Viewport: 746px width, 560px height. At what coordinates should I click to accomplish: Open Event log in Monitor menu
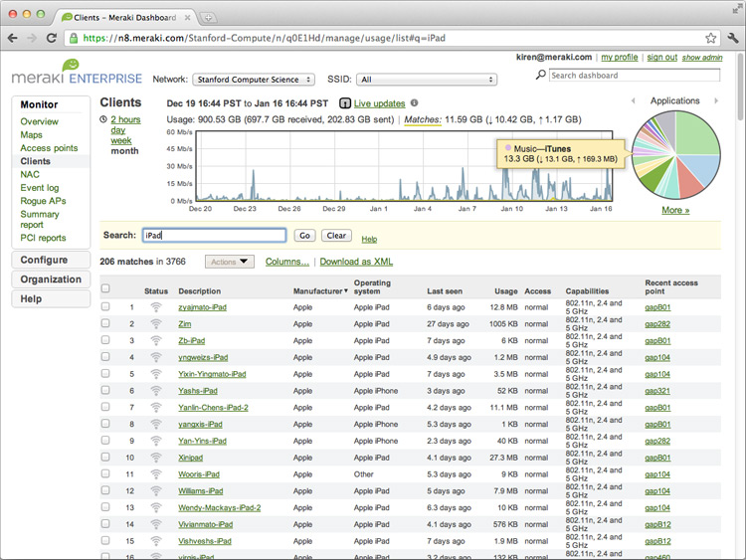pos(40,188)
